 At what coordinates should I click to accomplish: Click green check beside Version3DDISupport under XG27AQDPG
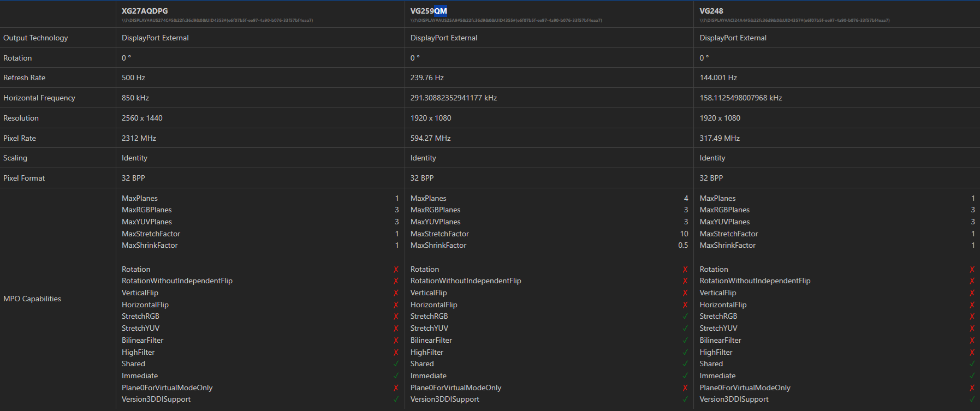pos(396,400)
